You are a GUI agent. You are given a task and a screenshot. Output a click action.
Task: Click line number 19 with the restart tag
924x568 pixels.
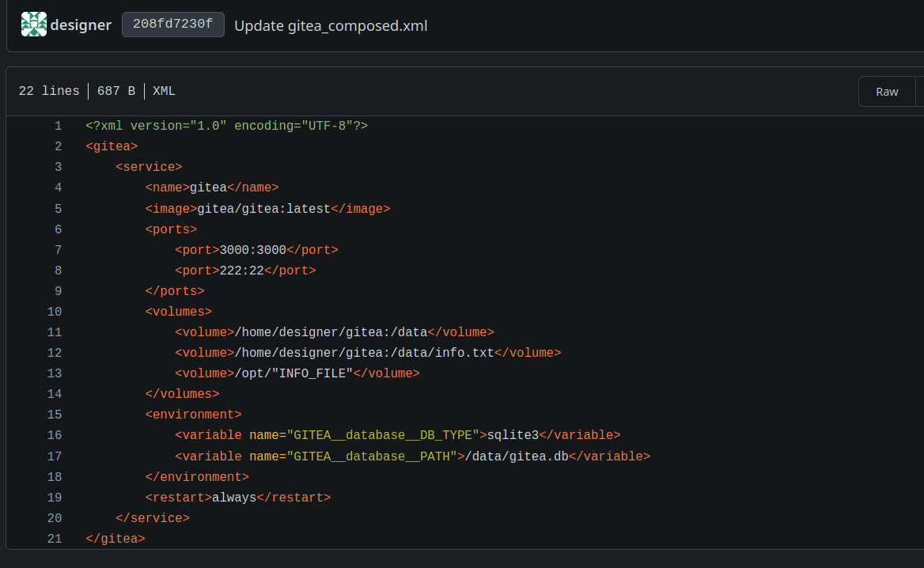coord(55,498)
